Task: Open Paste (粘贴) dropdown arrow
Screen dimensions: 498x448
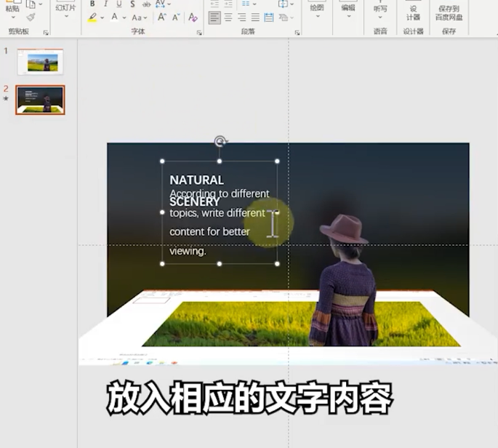Action: point(13,17)
